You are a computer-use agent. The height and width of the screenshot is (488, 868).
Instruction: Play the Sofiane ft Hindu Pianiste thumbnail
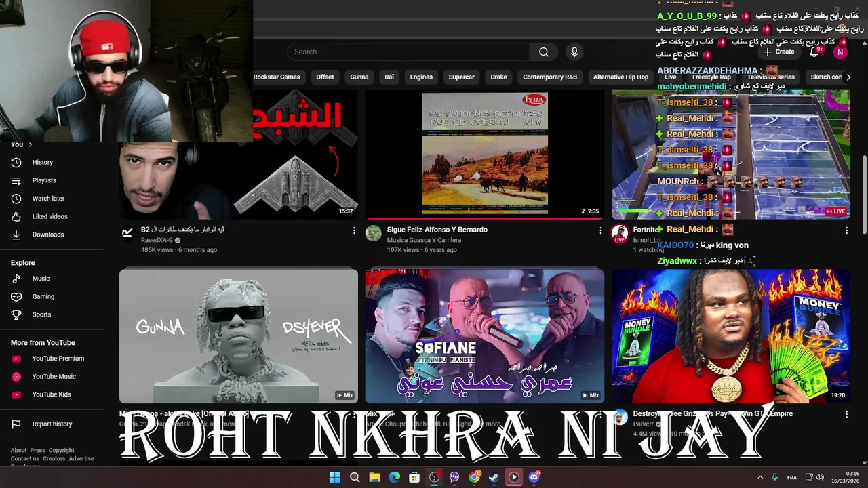[x=485, y=336]
